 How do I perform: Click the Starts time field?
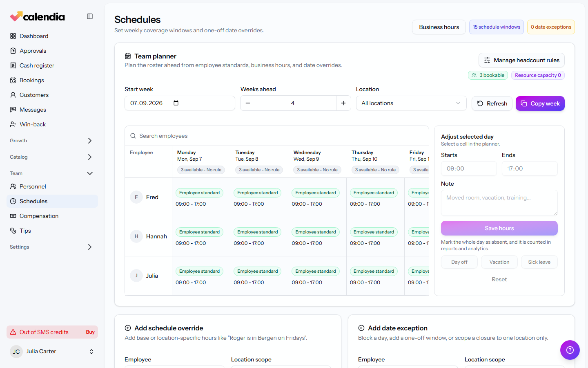coord(469,168)
